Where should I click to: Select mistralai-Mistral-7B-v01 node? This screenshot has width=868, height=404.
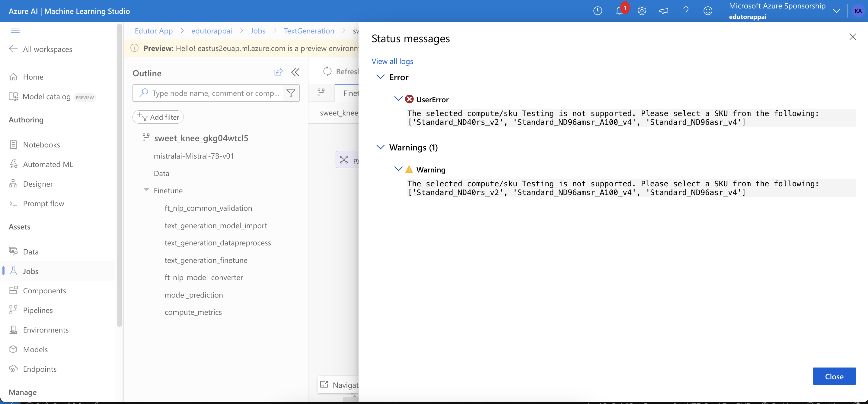(194, 156)
